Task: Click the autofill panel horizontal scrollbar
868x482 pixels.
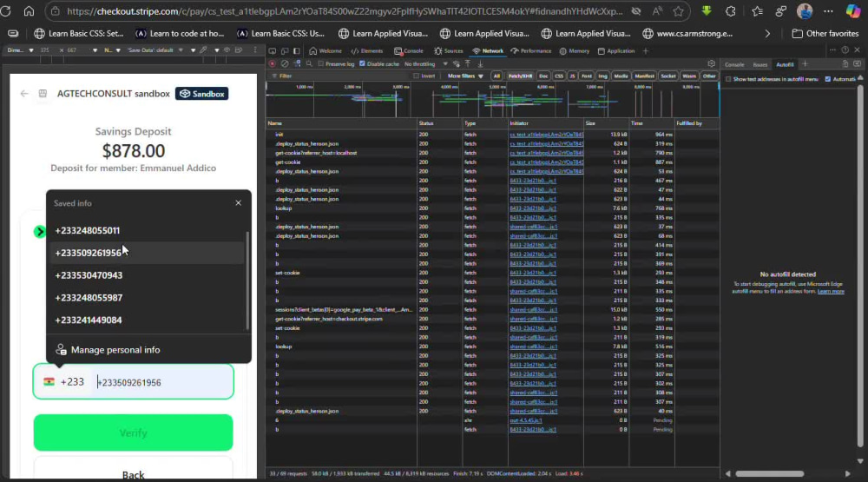Action: tap(769, 473)
